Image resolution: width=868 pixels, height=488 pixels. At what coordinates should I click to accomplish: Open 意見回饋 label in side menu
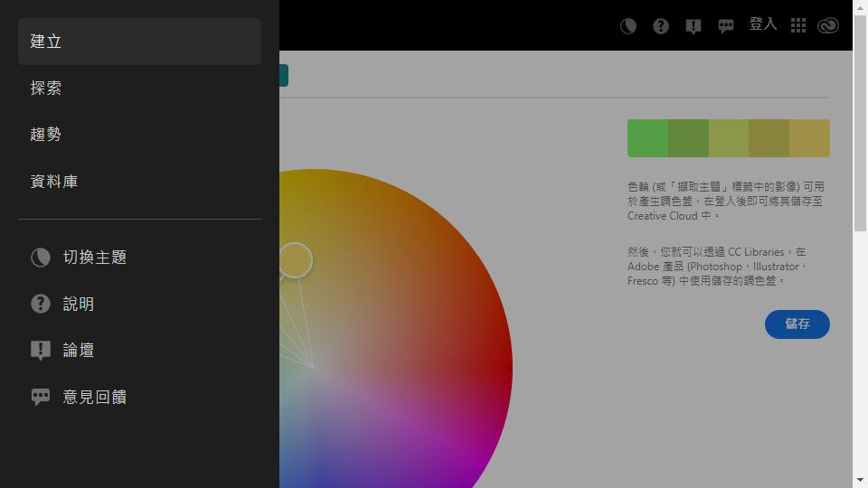point(95,397)
